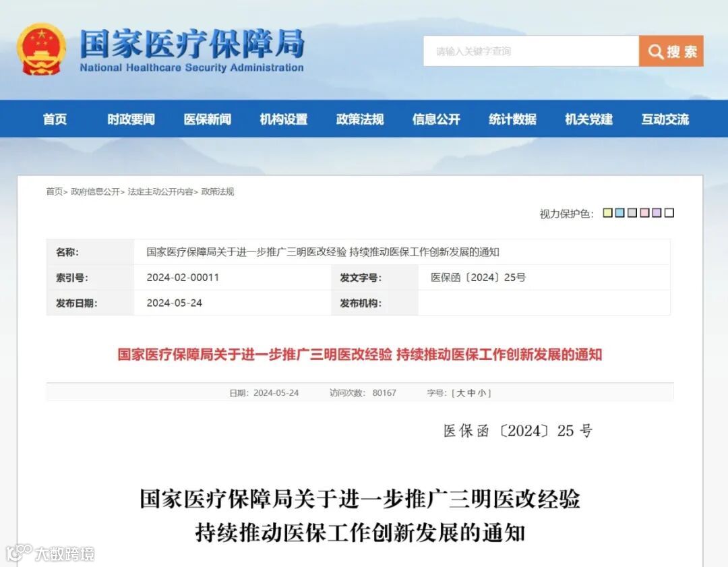Click the 名称 row title text

pos(323,252)
